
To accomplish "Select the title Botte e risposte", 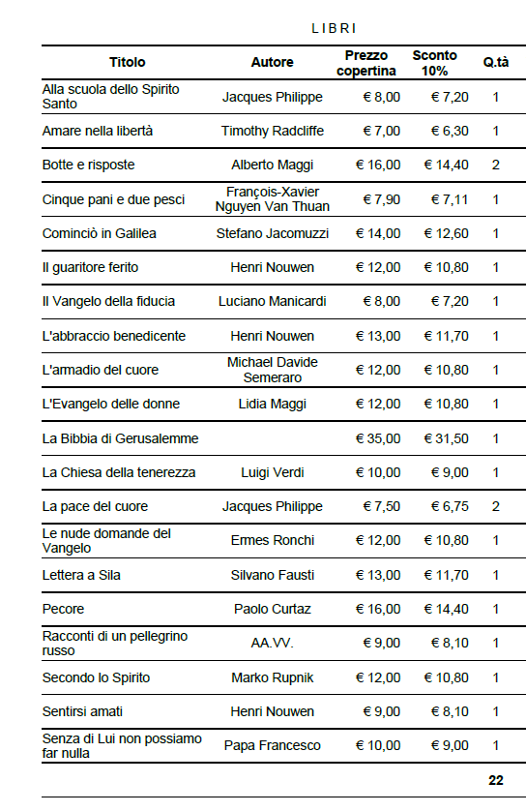I will click(88, 165).
